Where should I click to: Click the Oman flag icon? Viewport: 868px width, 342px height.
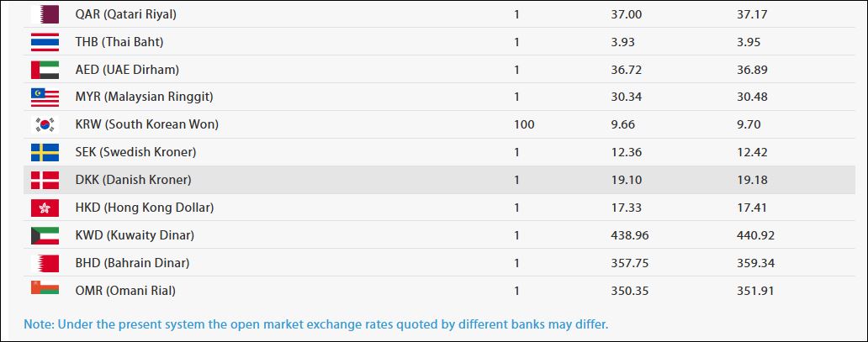(45, 289)
